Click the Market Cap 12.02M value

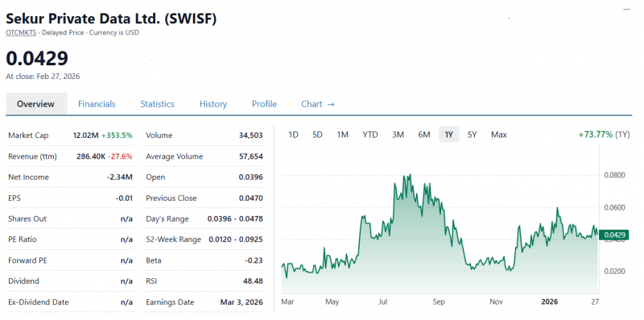86,135
